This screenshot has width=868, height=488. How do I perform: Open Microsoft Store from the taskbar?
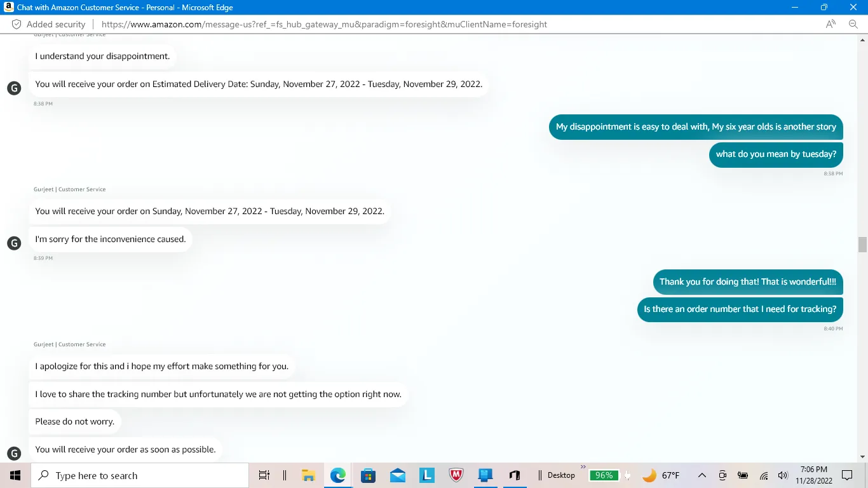[x=368, y=475]
